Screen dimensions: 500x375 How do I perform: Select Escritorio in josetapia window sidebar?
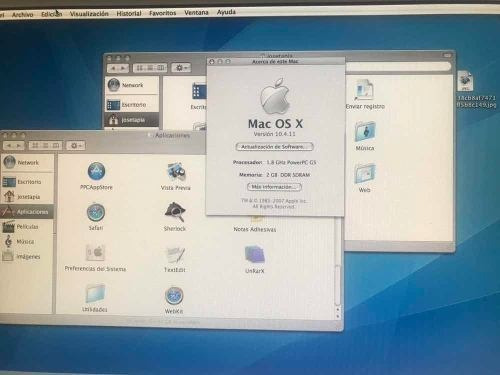[132, 105]
